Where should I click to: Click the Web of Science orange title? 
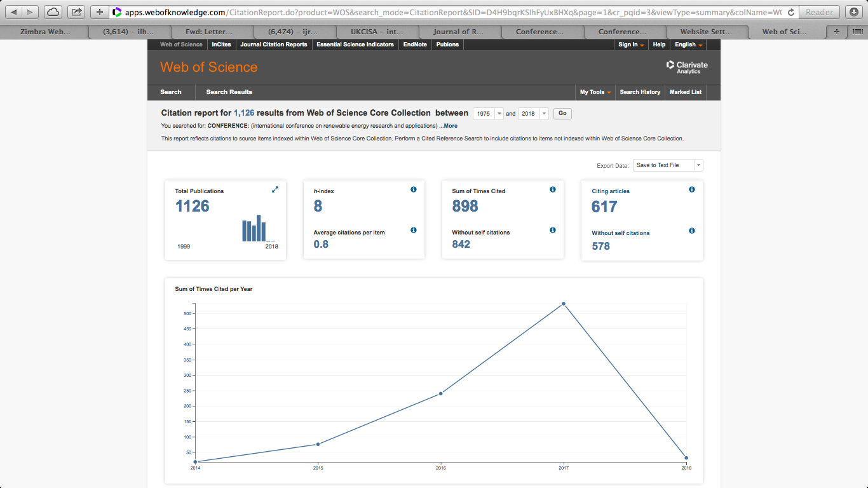coord(209,67)
